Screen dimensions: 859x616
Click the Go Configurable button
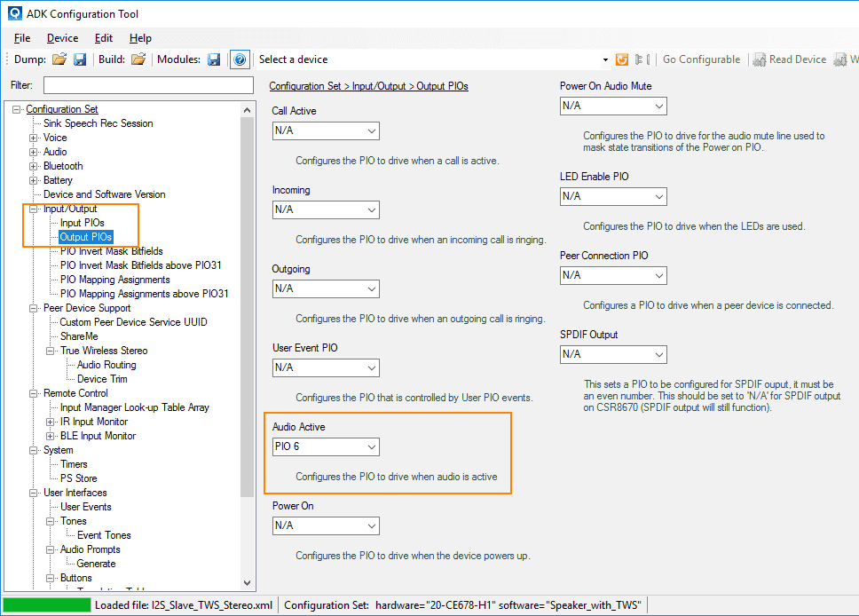click(x=701, y=59)
